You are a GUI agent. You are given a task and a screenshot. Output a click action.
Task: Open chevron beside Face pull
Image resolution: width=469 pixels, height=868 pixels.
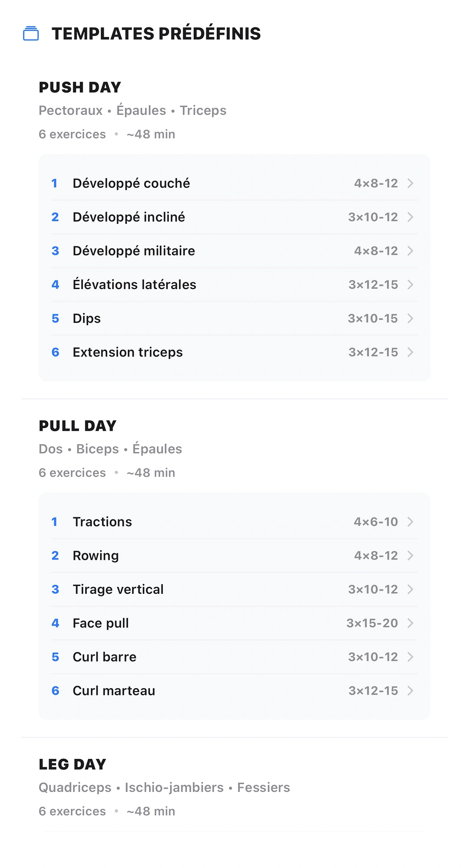410,623
